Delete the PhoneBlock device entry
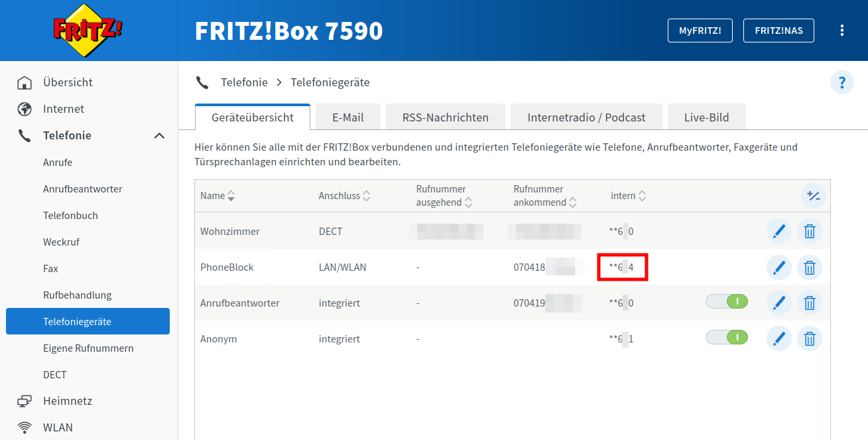The height and width of the screenshot is (440, 868). 809,267
